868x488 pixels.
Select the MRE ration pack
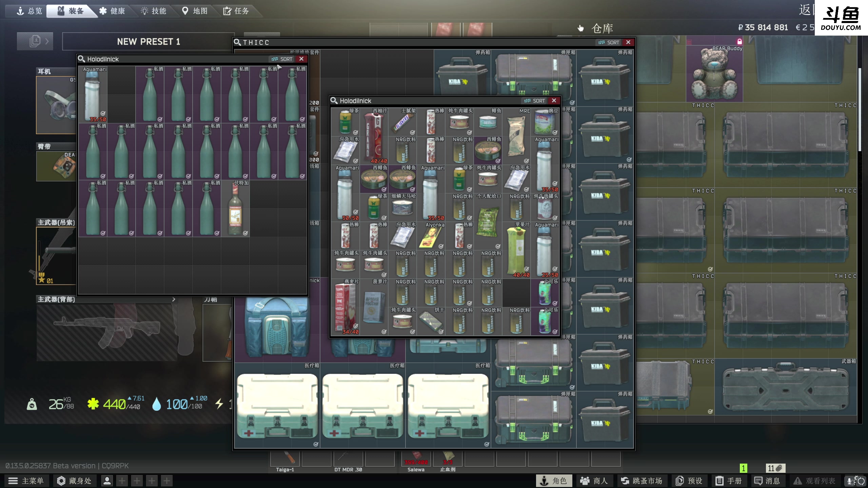pyautogui.click(x=516, y=136)
